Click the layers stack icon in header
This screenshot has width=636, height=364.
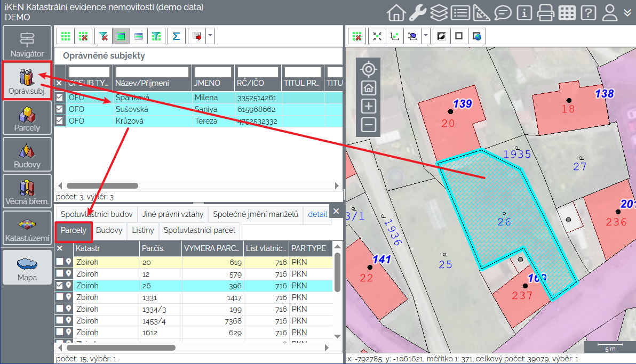439,13
